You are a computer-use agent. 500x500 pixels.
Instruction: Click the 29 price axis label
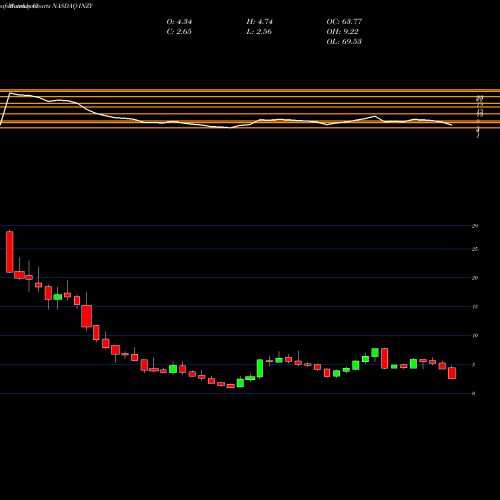point(475,226)
